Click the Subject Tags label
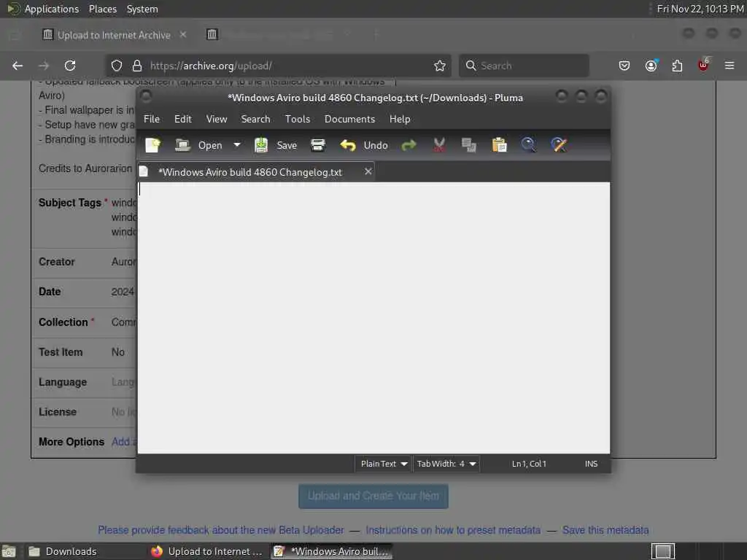Screen dimensions: 747x560 click(69, 203)
